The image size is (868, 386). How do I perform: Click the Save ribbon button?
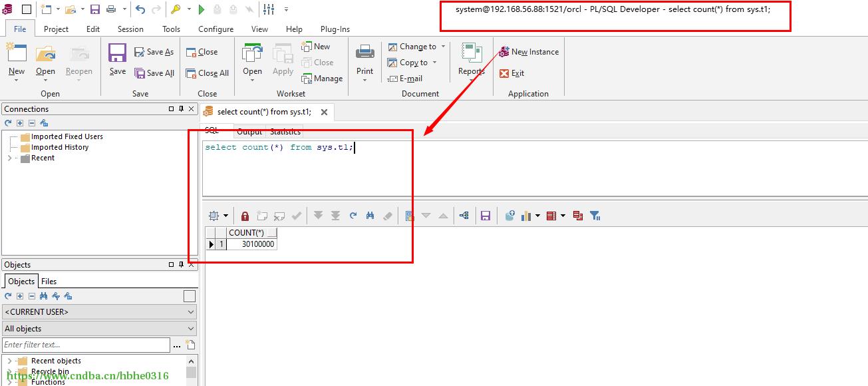(117, 59)
